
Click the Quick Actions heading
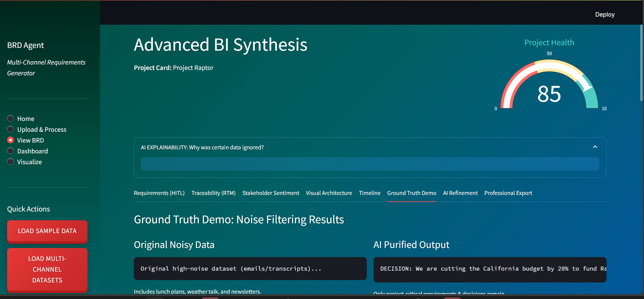tap(29, 209)
